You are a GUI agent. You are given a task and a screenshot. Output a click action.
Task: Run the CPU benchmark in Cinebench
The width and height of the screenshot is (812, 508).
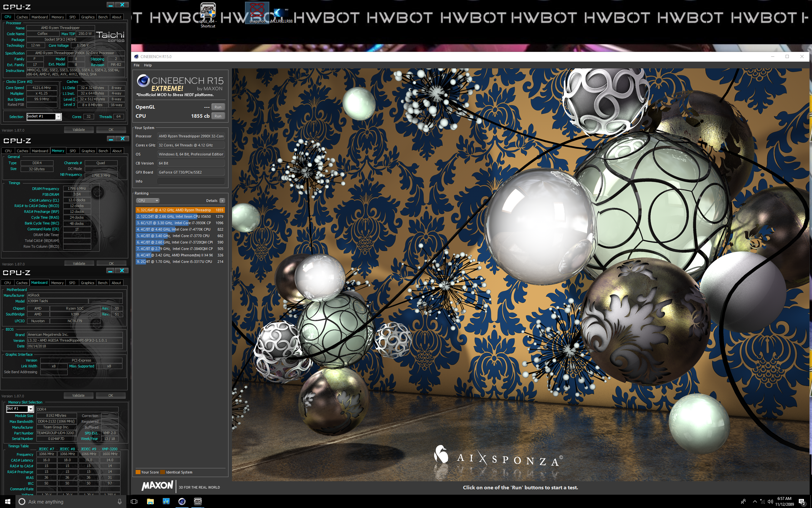tap(218, 116)
